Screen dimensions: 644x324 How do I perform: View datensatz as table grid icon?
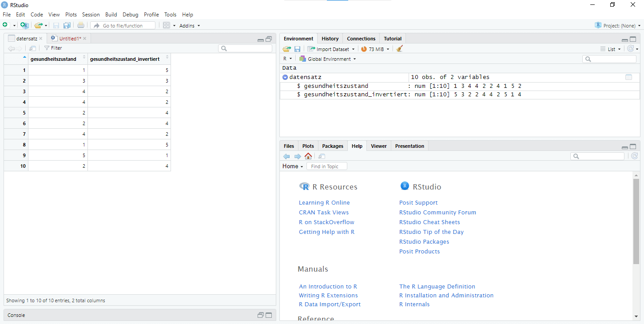click(x=628, y=77)
